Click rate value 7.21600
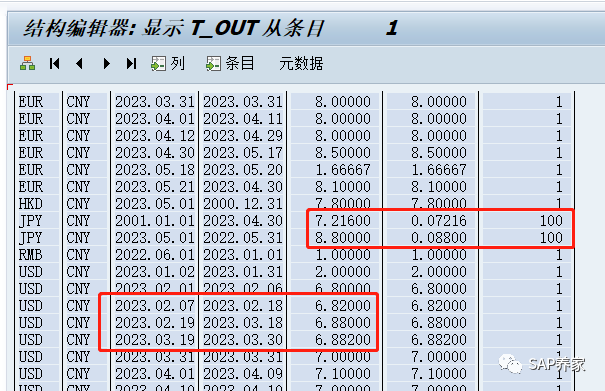The height and width of the screenshot is (391, 605). pyautogui.click(x=343, y=221)
